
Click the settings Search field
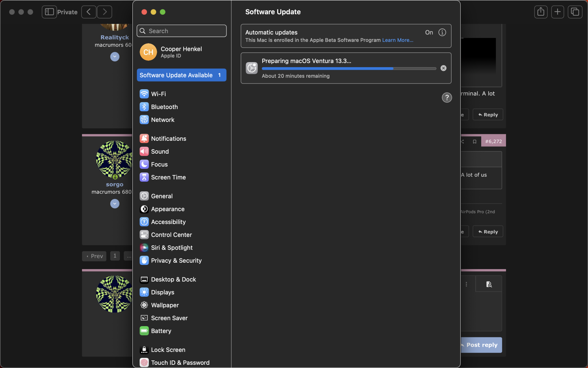pos(181,31)
